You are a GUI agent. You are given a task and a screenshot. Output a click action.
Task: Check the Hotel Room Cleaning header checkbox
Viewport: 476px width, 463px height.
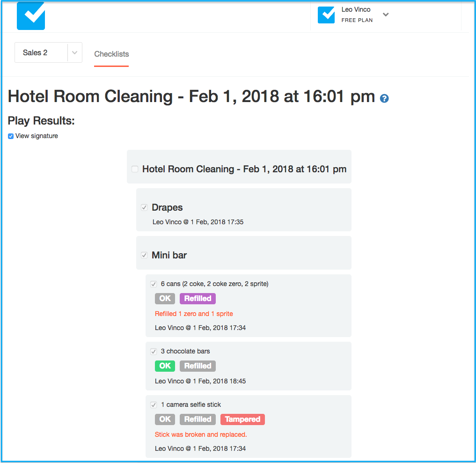pos(135,169)
